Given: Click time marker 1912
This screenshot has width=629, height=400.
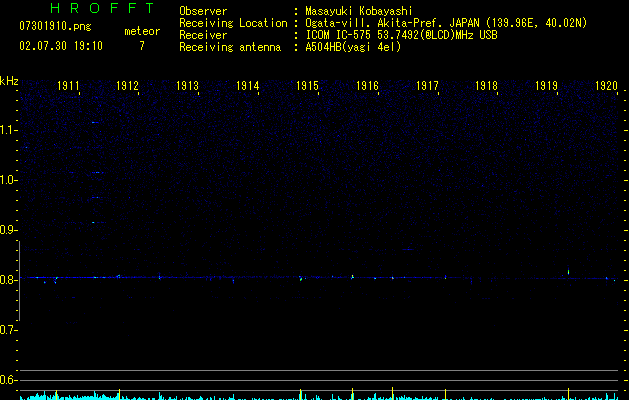Looking at the screenshot, I should (127, 86).
